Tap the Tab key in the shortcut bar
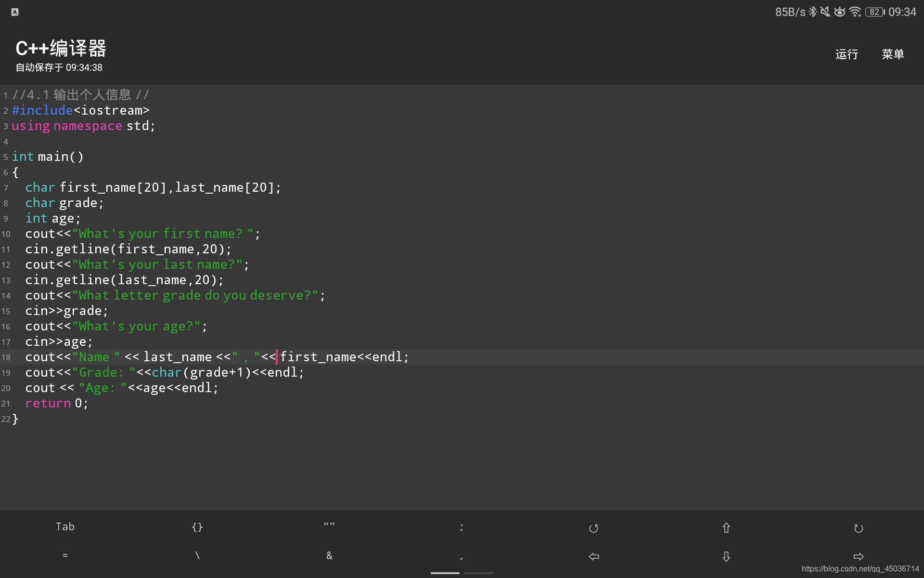 pyautogui.click(x=65, y=527)
